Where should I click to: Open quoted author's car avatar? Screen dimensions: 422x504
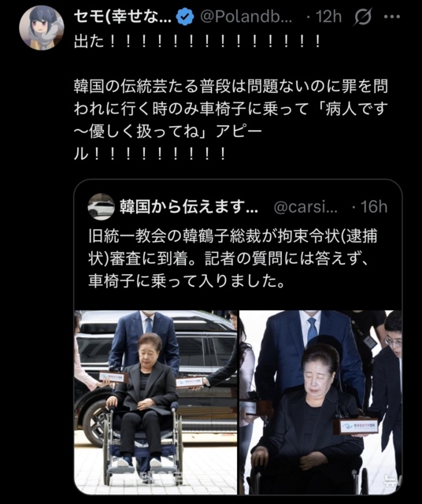point(101,206)
